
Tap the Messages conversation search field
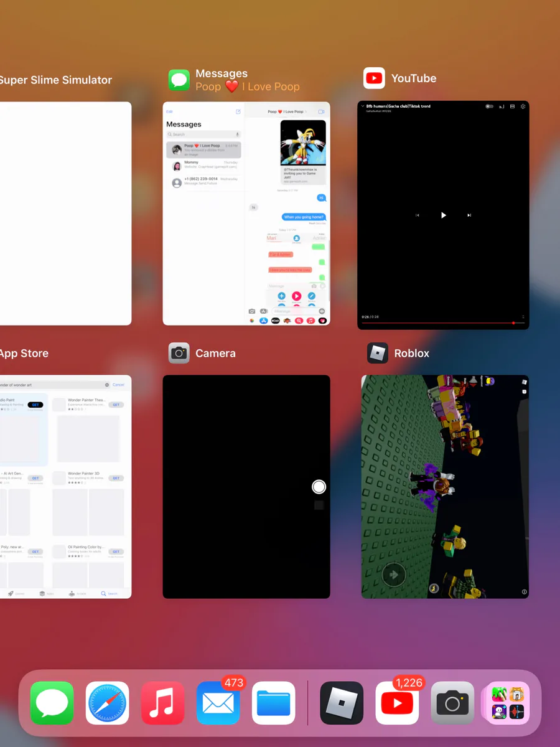203,134
